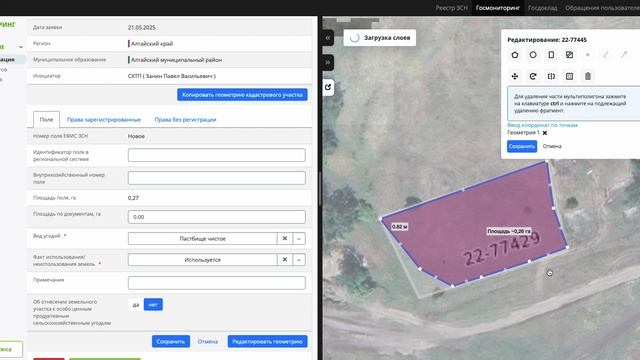The image size is (640, 360).
Task: Clear the Факт использования selection
Action: pos(285,260)
